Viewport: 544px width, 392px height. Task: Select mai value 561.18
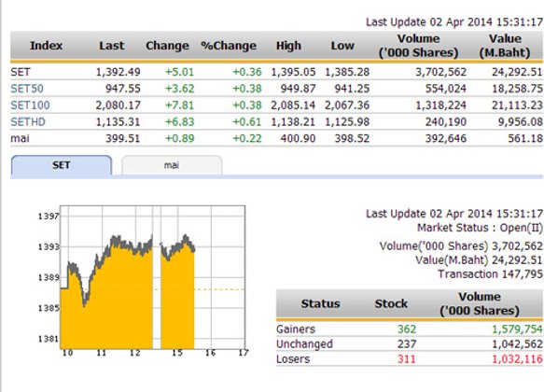(x=525, y=138)
